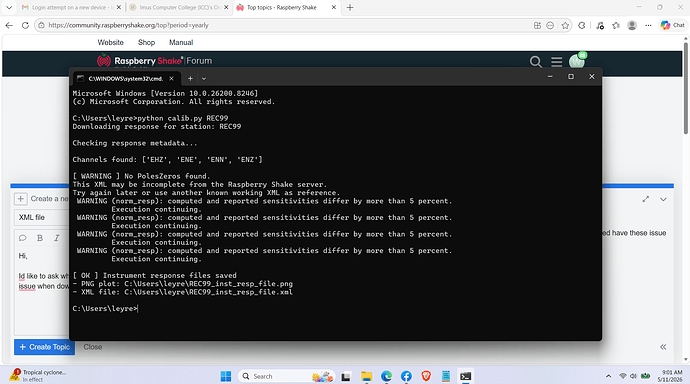This screenshot has height=384, width=690.
Task: Open the Website link in forum header
Action: pos(110,43)
